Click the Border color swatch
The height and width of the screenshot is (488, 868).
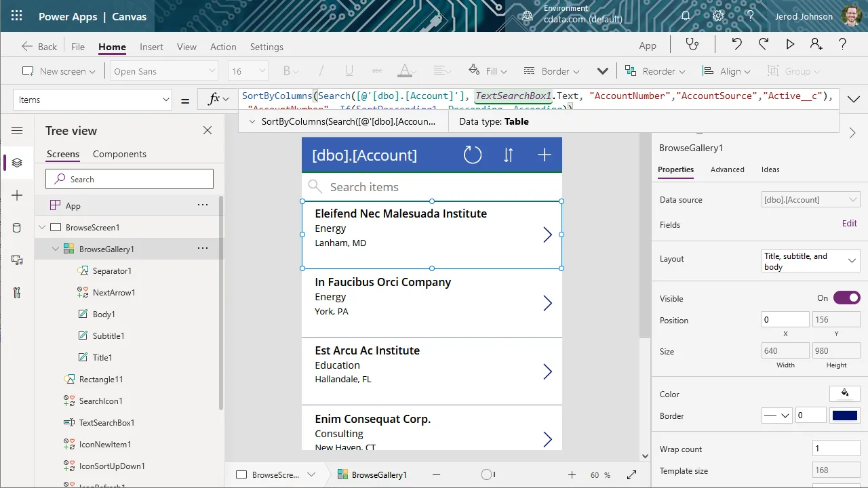pyautogui.click(x=845, y=415)
